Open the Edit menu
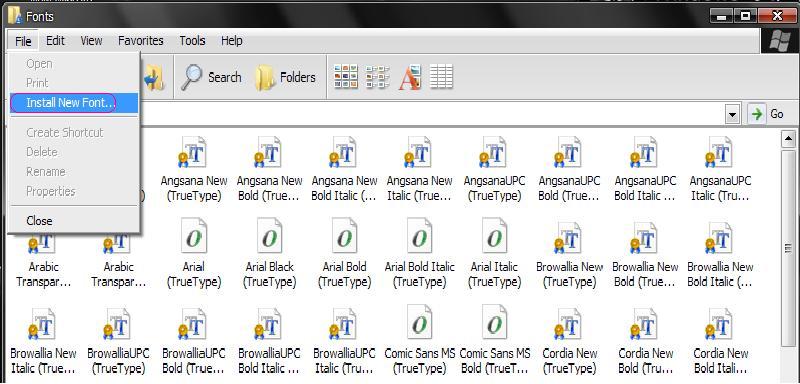The width and height of the screenshot is (800, 384). pyautogui.click(x=55, y=41)
